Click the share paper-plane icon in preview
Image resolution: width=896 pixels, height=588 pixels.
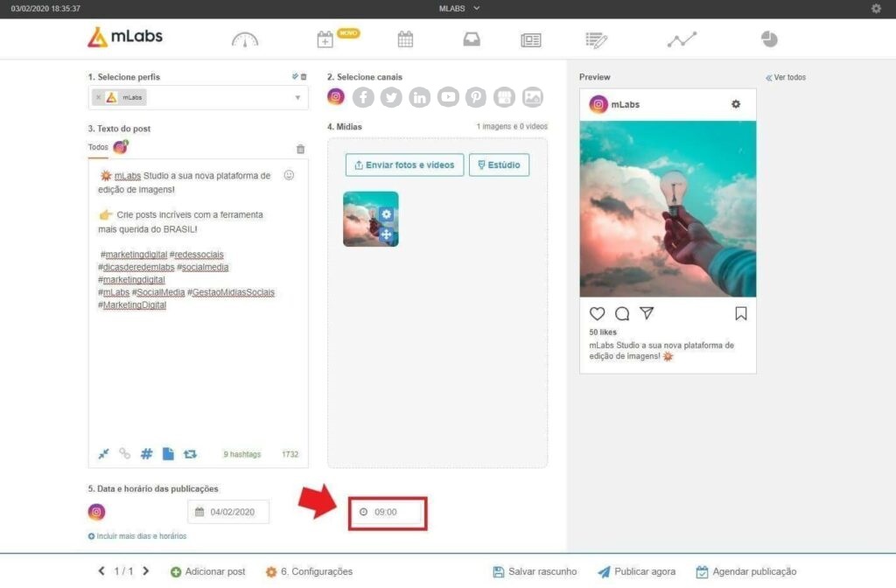(647, 313)
